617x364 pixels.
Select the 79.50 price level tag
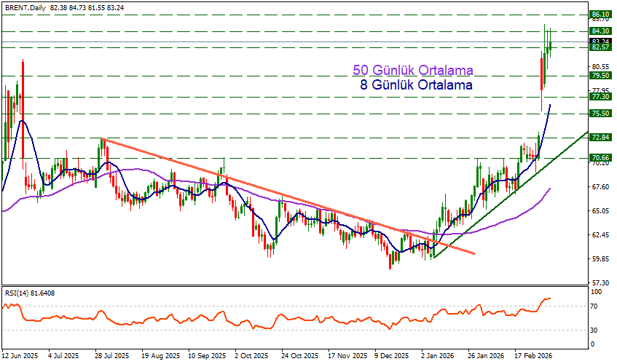coord(600,76)
